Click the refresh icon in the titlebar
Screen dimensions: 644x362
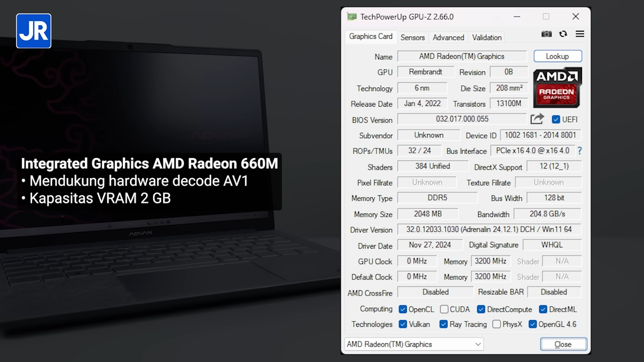click(563, 34)
